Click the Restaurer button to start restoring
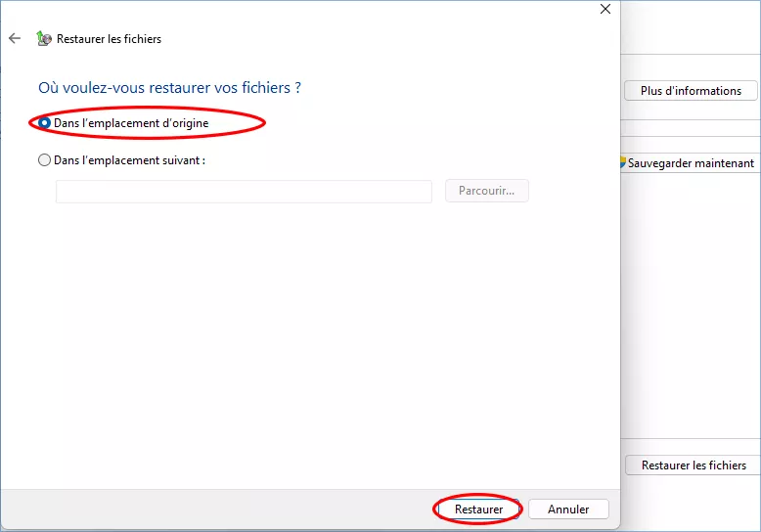The width and height of the screenshot is (761, 532). (x=478, y=510)
